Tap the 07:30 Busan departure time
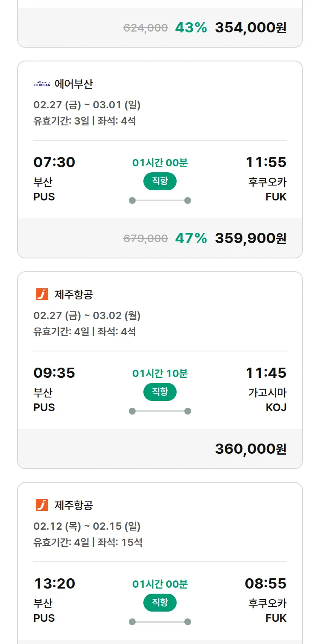This screenshot has height=644, width=320. coord(54,162)
